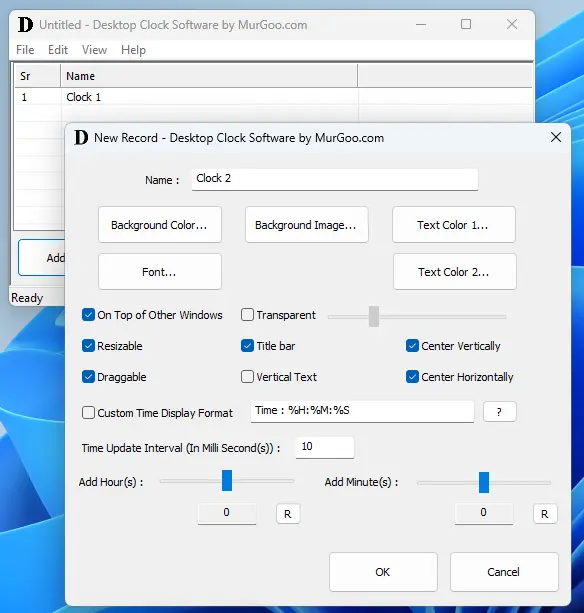Image resolution: width=584 pixels, height=613 pixels.
Task: Open the Help menu
Action: click(133, 50)
